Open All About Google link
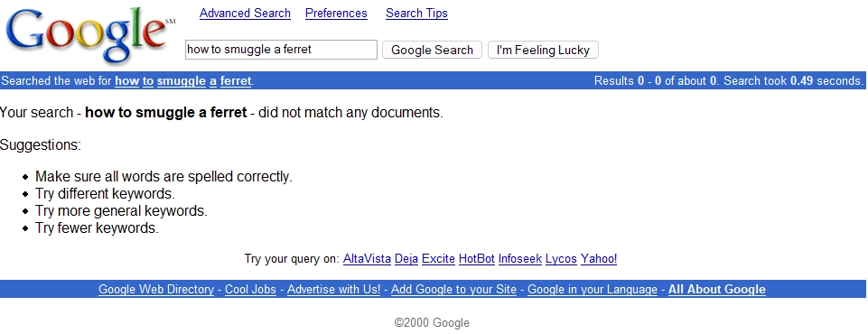Image resolution: width=868 pixels, height=334 pixels. click(x=717, y=289)
